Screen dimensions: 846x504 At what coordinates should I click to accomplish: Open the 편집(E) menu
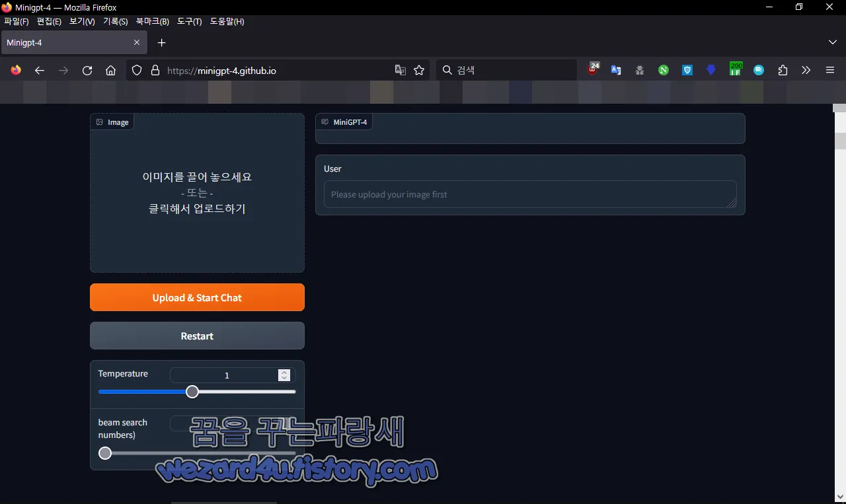point(49,22)
